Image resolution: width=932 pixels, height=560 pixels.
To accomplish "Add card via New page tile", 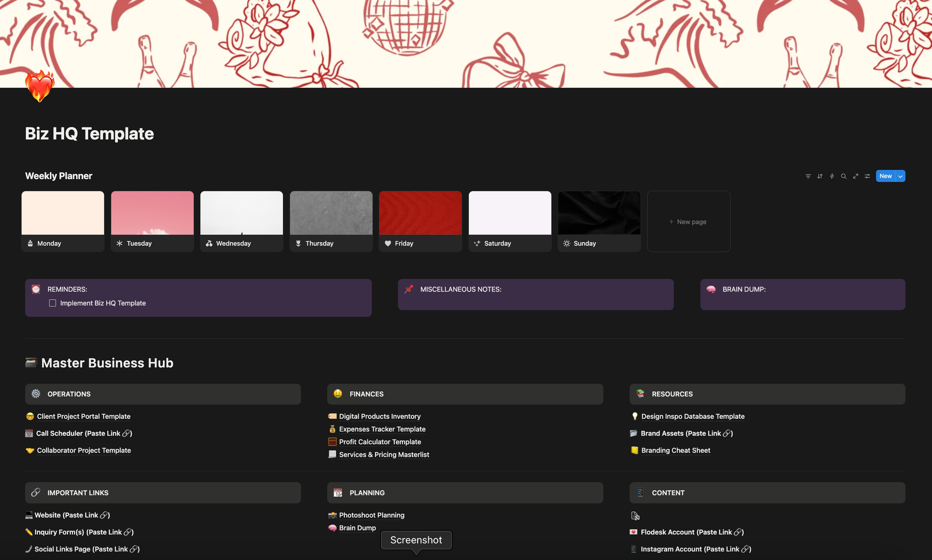I will click(688, 222).
